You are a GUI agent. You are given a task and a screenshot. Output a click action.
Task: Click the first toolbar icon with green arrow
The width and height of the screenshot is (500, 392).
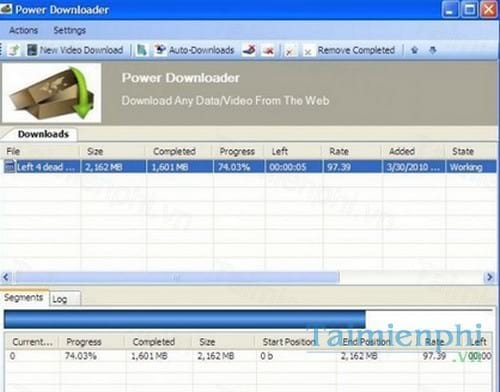pos(14,50)
